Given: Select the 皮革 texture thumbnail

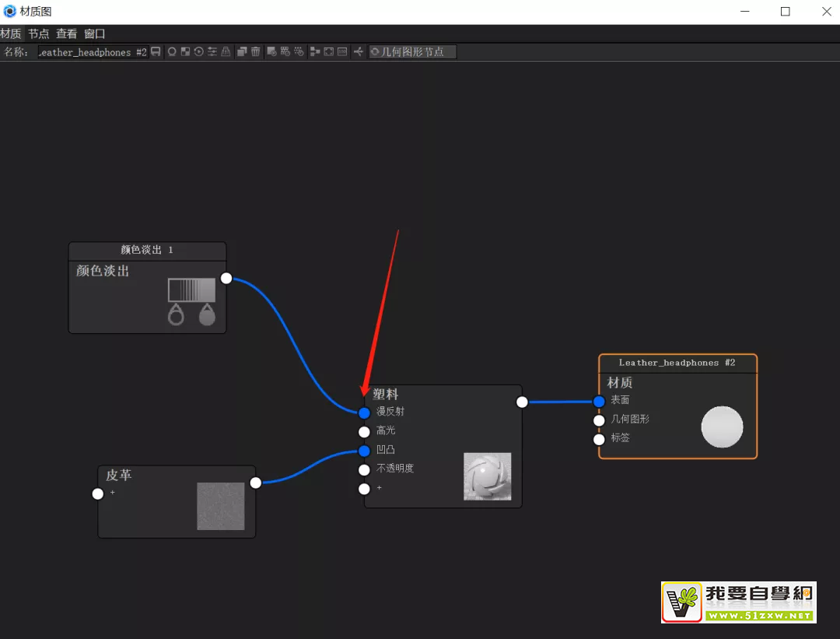Looking at the screenshot, I should point(221,507).
